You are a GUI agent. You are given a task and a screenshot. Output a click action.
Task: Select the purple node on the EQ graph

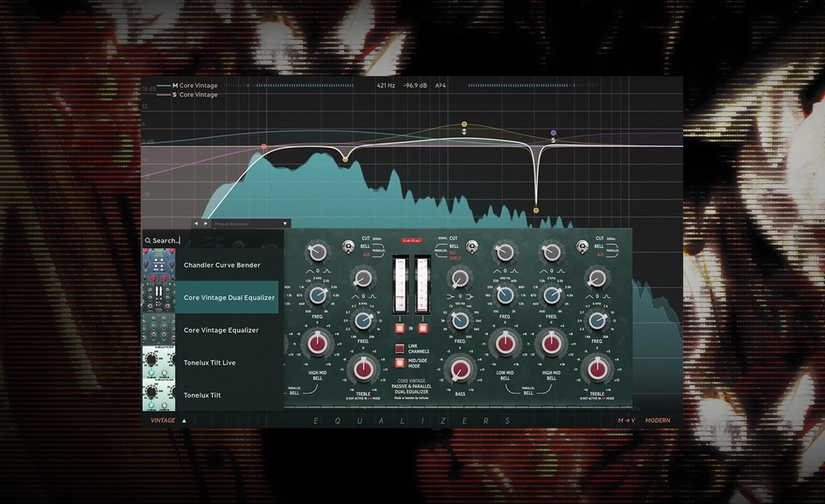tap(553, 133)
